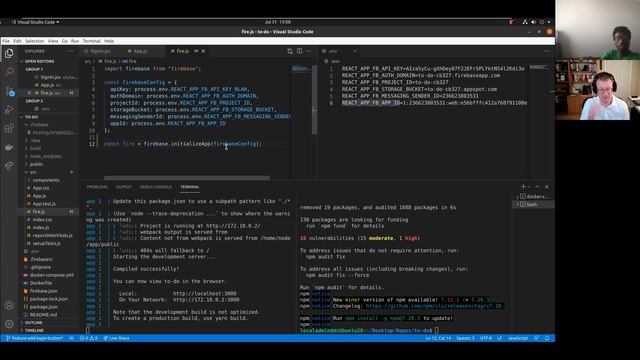Switch to the Problems panel tab

click(x=97, y=187)
